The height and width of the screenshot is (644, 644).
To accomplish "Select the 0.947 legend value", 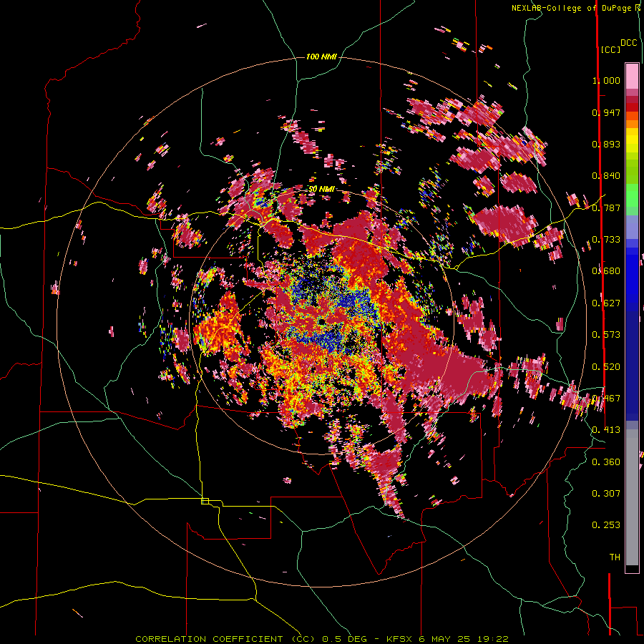I will pyautogui.click(x=606, y=112).
